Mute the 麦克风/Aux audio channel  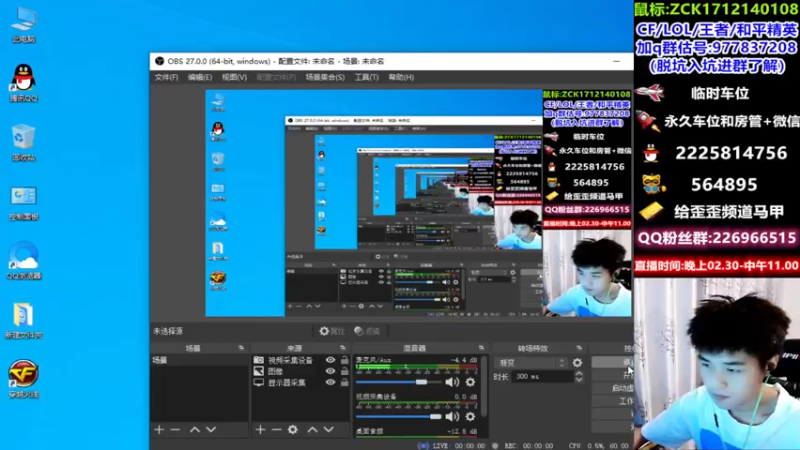[x=452, y=382]
